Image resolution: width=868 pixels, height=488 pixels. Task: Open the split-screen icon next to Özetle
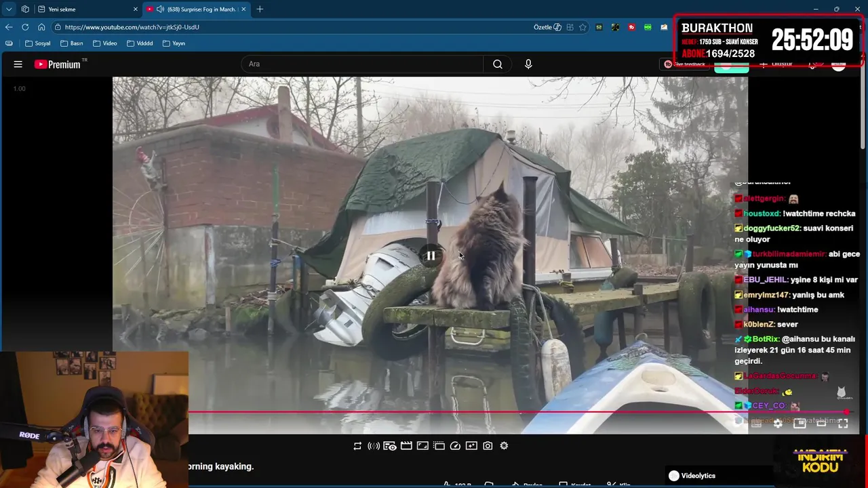coord(570,27)
